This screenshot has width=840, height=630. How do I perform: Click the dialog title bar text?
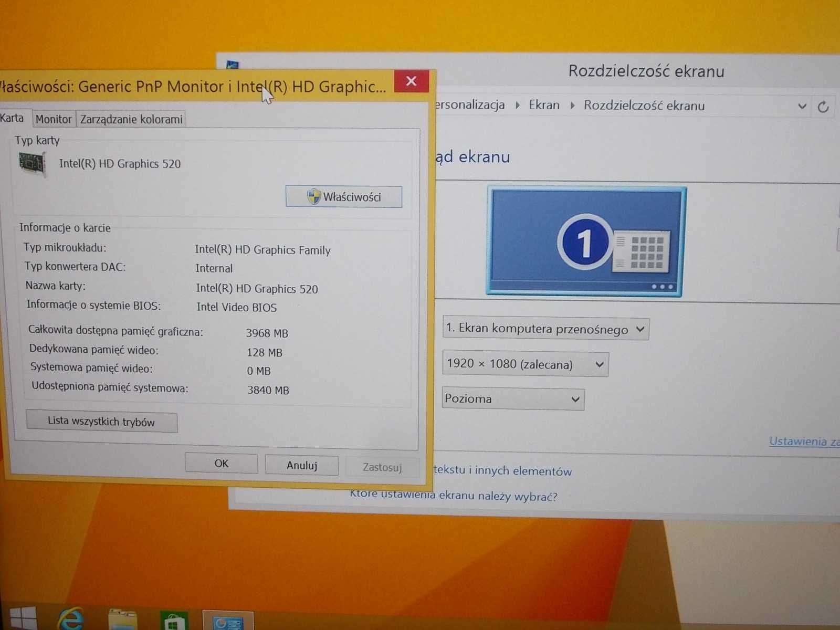(x=193, y=86)
